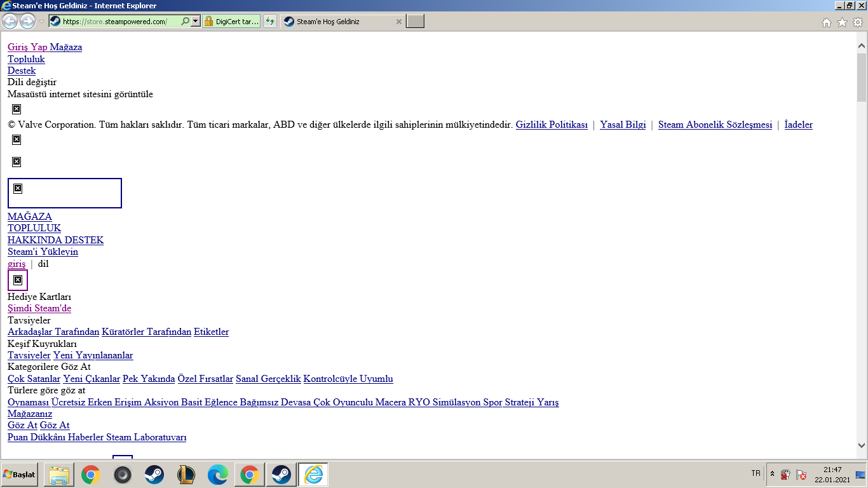This screenshot has width=868, height=488.
Task: Click the "İadeler" link
Action: click(x=799, y=125)
